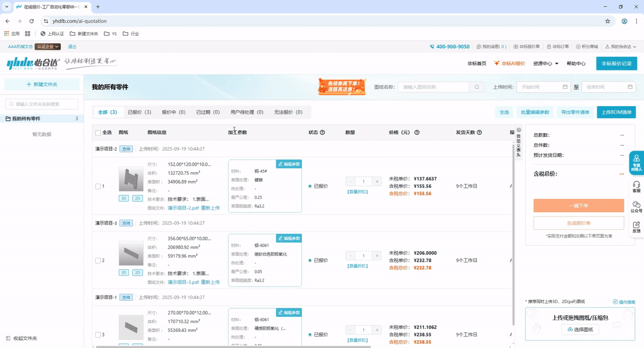Open the 资源中心 dropdown menu

(x=545, y=63)
